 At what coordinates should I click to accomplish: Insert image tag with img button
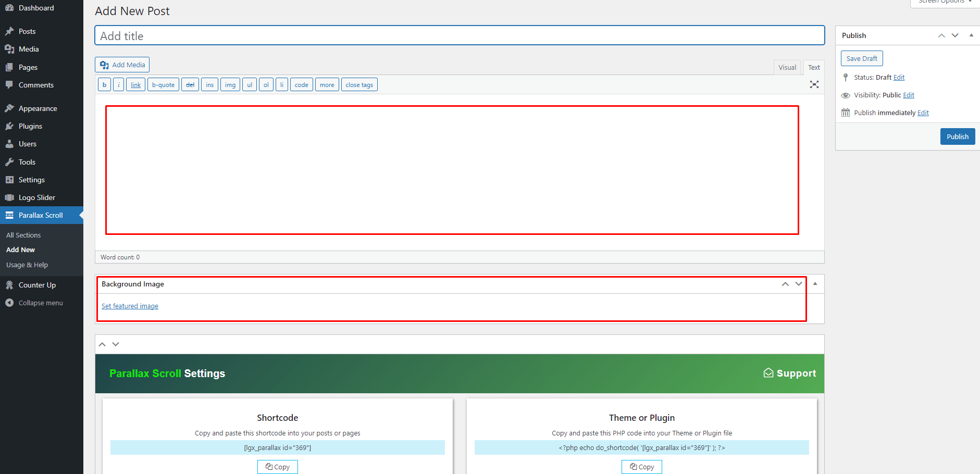[x=230, y=84]
